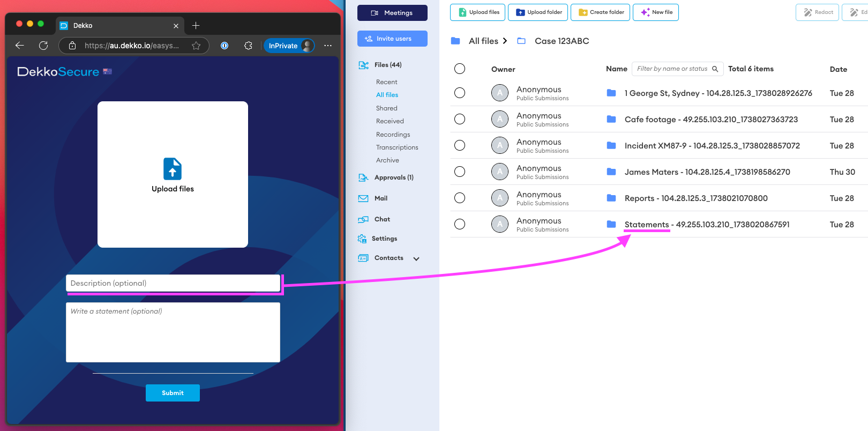The image size is (868, 431).
Task: Click the Meetings button
Action: (x=392, y=13)
